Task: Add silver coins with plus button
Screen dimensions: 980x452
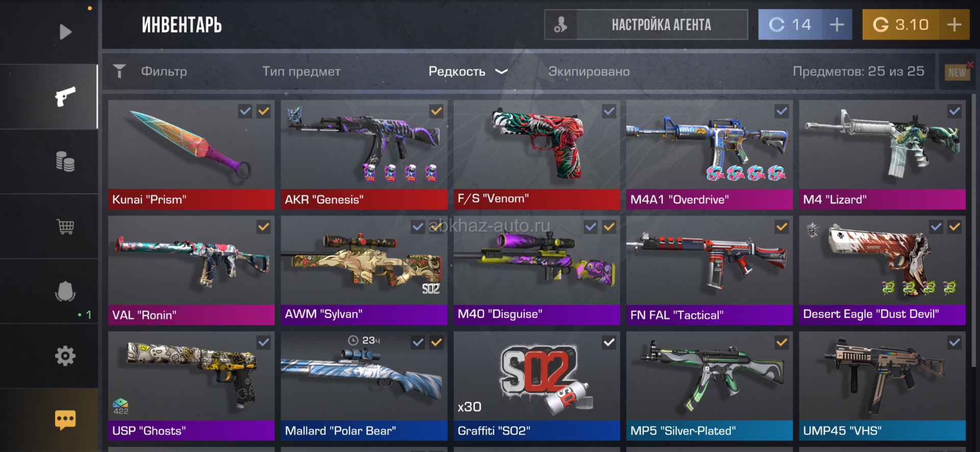Action: click(x=837, y=24)
